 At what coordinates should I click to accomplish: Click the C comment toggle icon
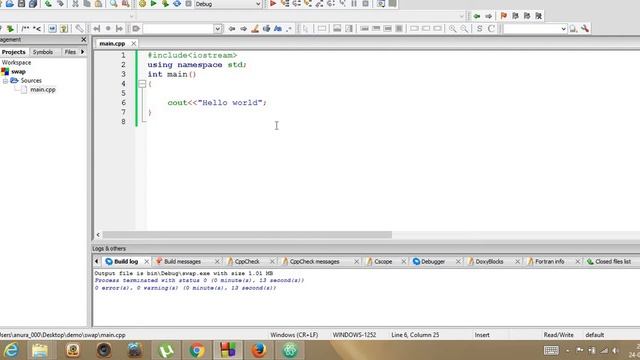[491, 29]
